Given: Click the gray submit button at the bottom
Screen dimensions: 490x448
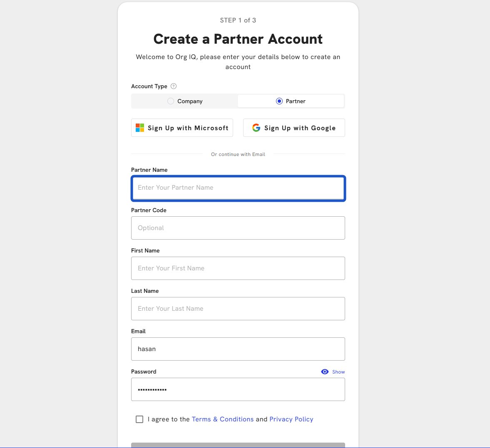Looking at the screenshot, I should point(238,445).
